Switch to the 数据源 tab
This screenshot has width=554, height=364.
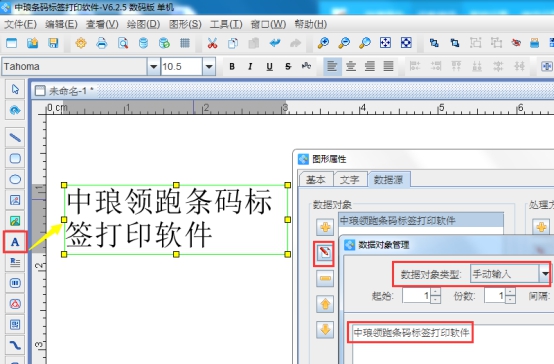click(x=388, y=180)
